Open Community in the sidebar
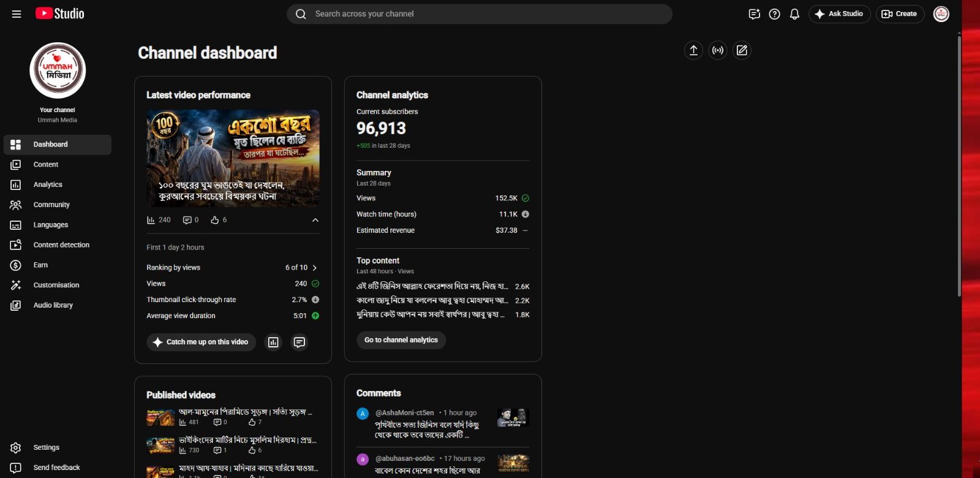This screenshot has width=980, height=478. [58, 205]
